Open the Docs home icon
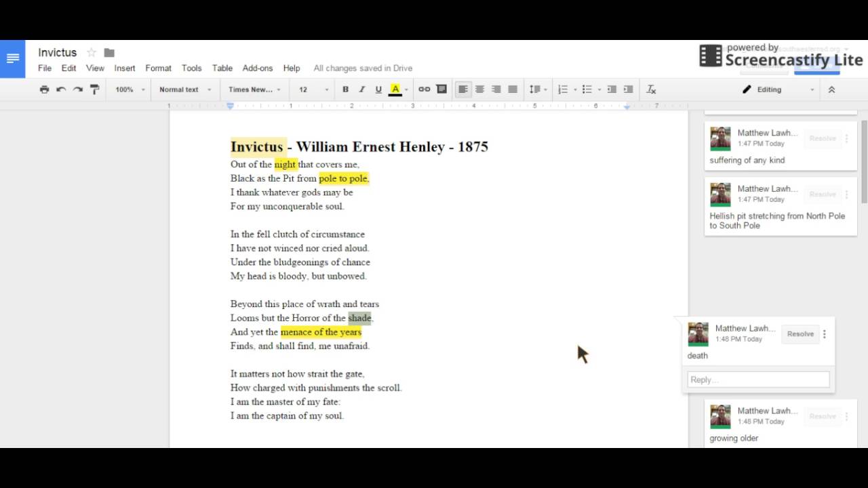The image size is (868, 488). tap(12, 59)
